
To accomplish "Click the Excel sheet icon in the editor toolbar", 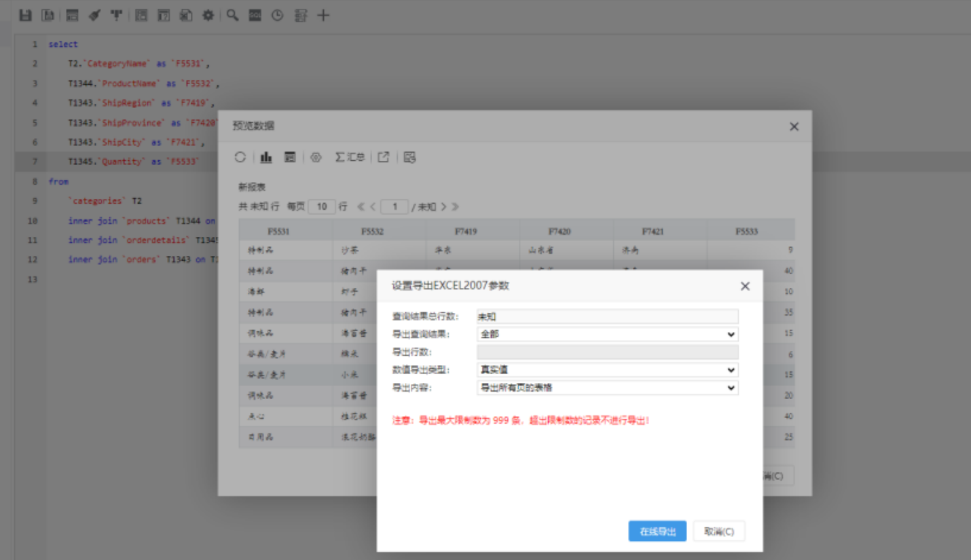I will (x=185, y=15).
